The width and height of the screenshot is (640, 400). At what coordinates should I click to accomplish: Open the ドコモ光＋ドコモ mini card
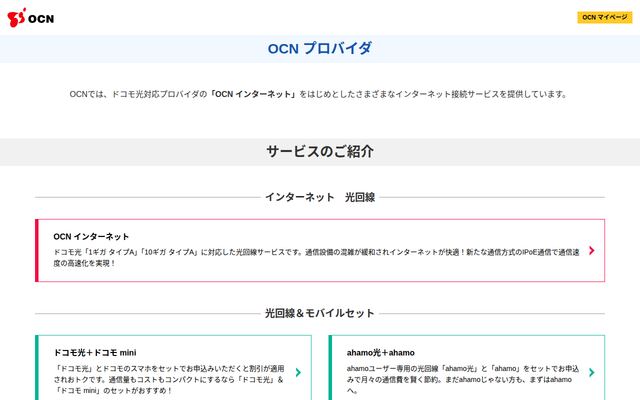tap(173, 368)
